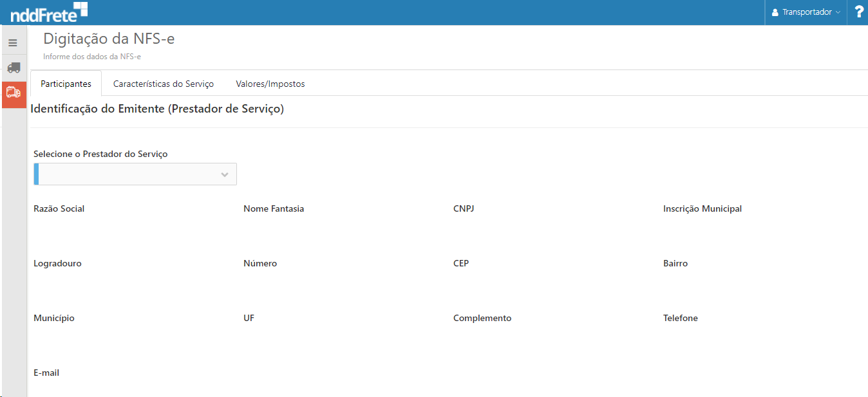Click the Identificação do Emitente section heading
The height and width of the screenshot is (397, 868).
click(157, 109)
